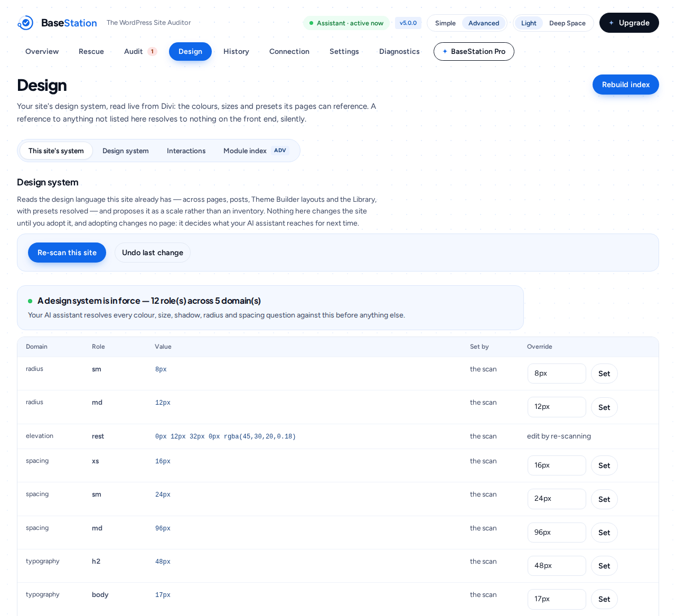Open BaseStation Pro
676x616 pixels.
[474, 51]
